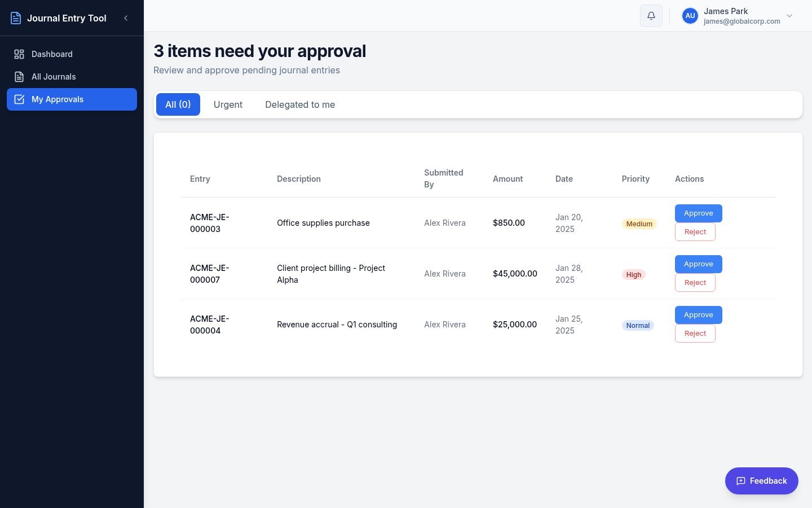Open the notification bell

(651, 15)
